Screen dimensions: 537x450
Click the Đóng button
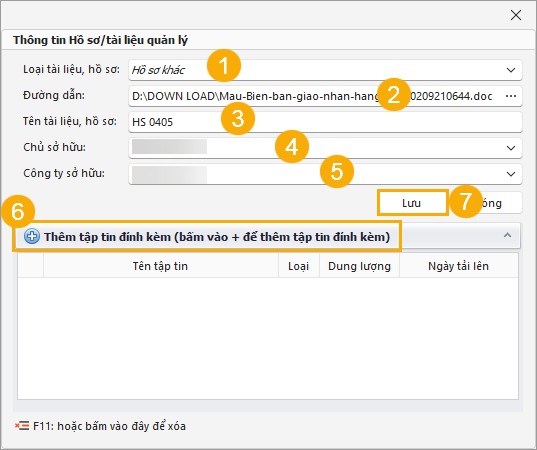(x=486, y=203)
